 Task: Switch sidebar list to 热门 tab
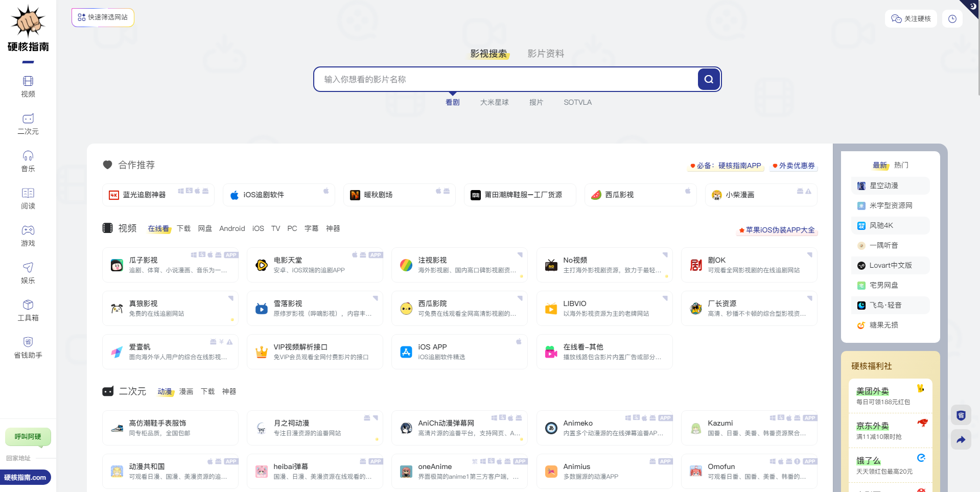pos(901,165)
